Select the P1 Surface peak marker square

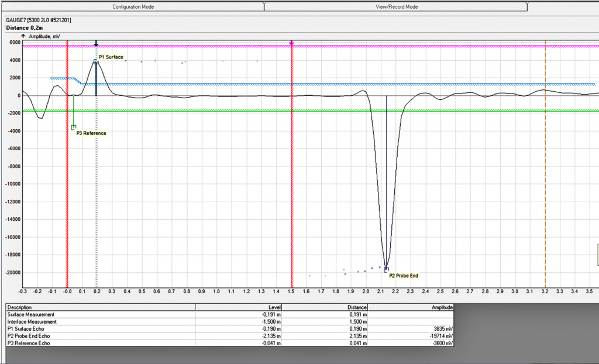[95, 61]
